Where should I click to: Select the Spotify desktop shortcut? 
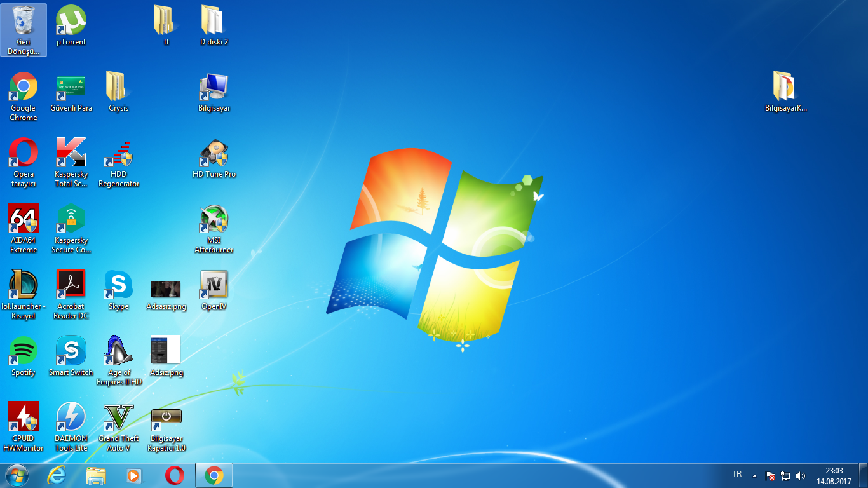[x=24, y=356]
